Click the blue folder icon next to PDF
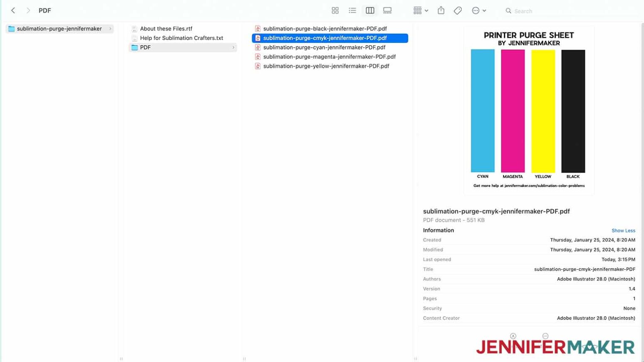The image size is (644, 362). [135, 47]
